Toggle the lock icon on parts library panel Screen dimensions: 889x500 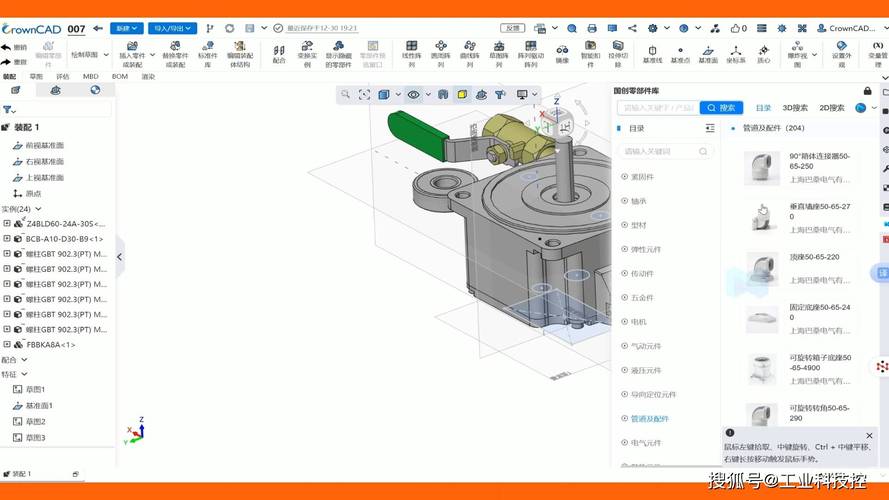pyautogui.click(x=867, y=91)
